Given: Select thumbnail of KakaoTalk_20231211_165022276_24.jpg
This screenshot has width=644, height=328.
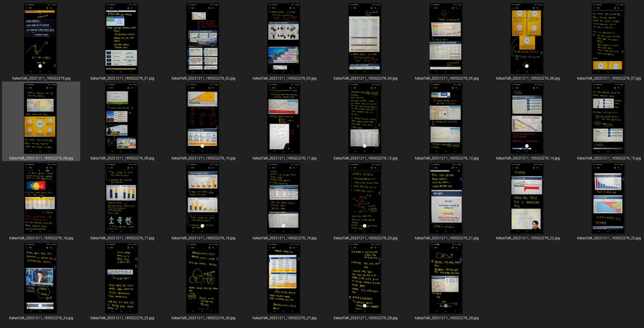Looking at the screenshot, I should tap(40, 278).
